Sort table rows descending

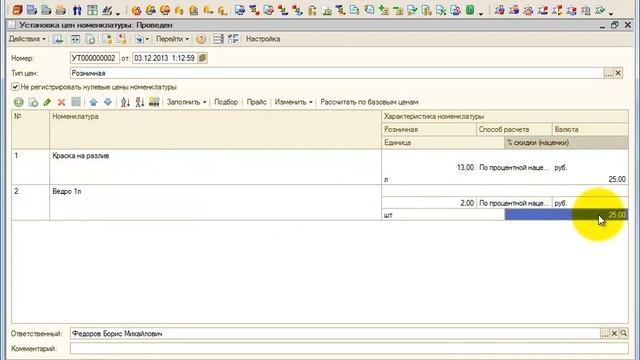point(140,102)
